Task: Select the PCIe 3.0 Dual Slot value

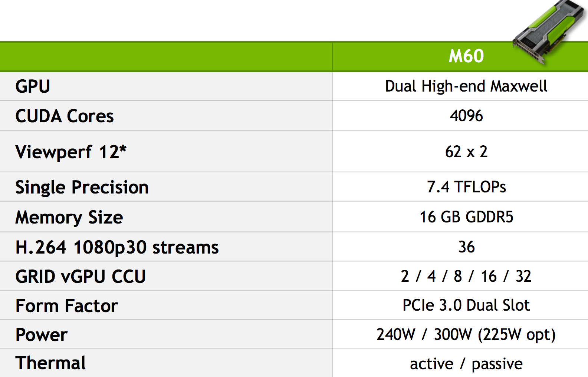Action: coord(466,305)
